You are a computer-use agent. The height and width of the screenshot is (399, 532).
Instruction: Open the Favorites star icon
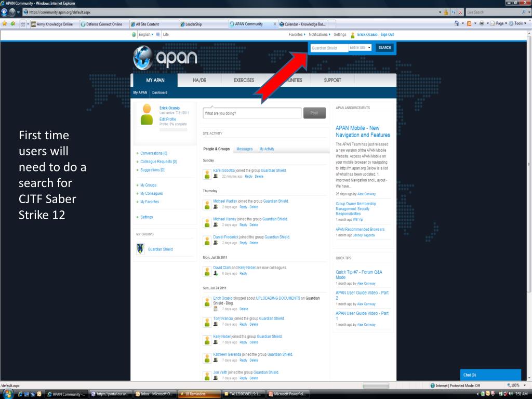tap(4, 24)
